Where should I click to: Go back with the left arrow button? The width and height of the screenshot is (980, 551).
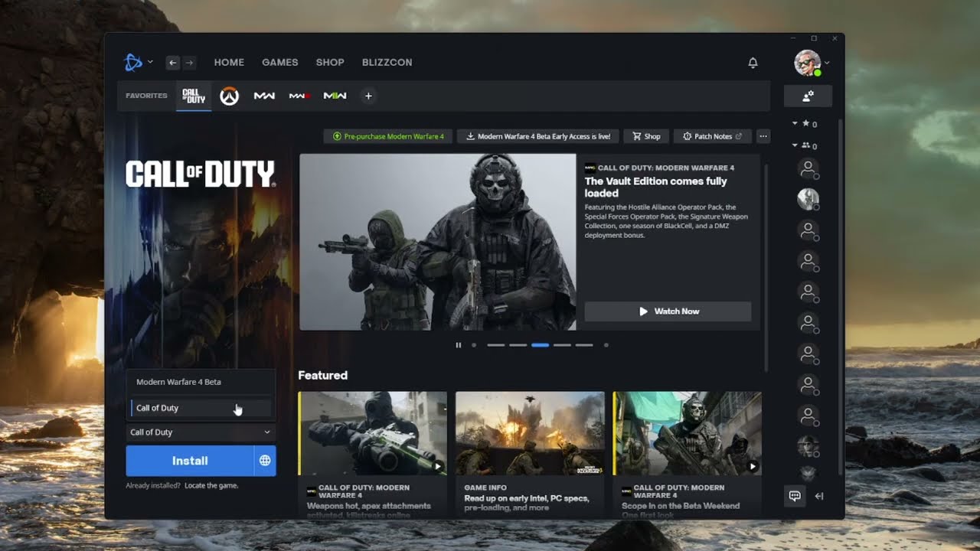coord(172,63)
